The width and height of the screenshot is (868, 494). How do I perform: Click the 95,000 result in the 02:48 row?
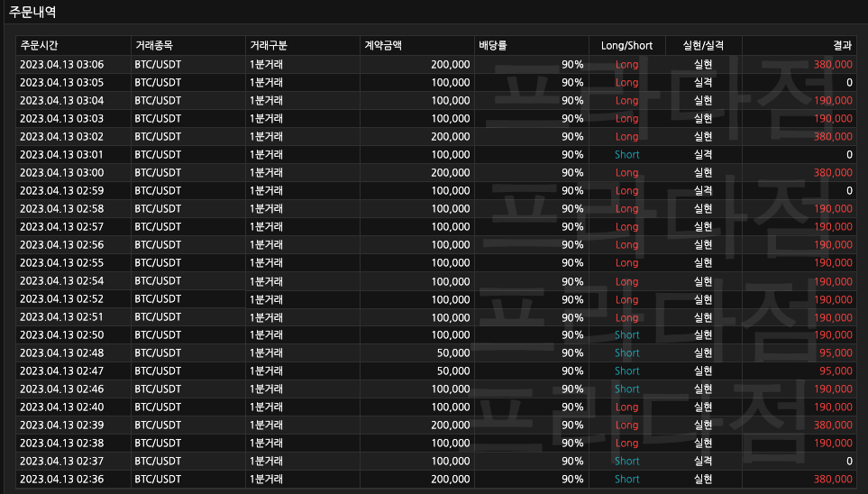pos(836,352)
